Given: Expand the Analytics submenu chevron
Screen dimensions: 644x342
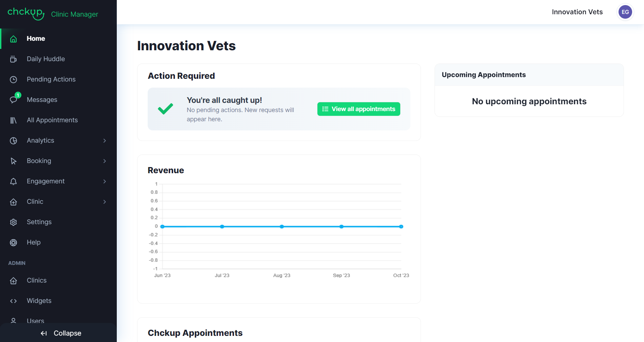Looking at the screenshot, I should 105,141.
